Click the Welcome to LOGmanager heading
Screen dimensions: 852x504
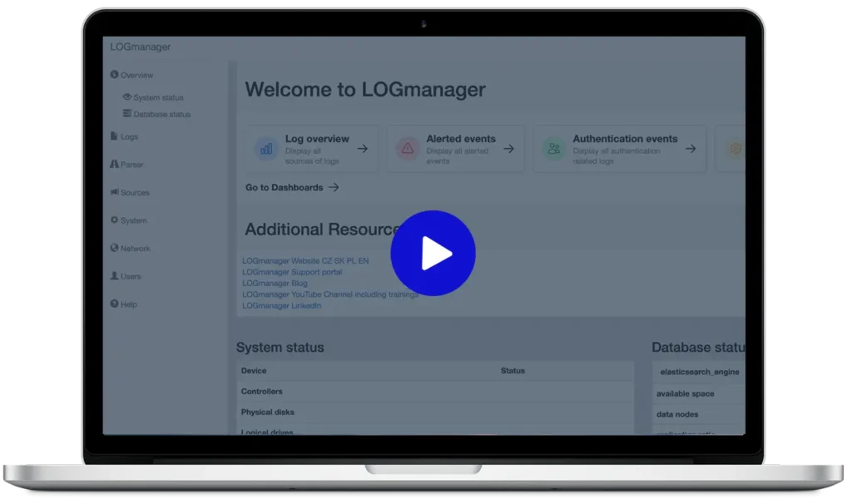coord(365,90)
